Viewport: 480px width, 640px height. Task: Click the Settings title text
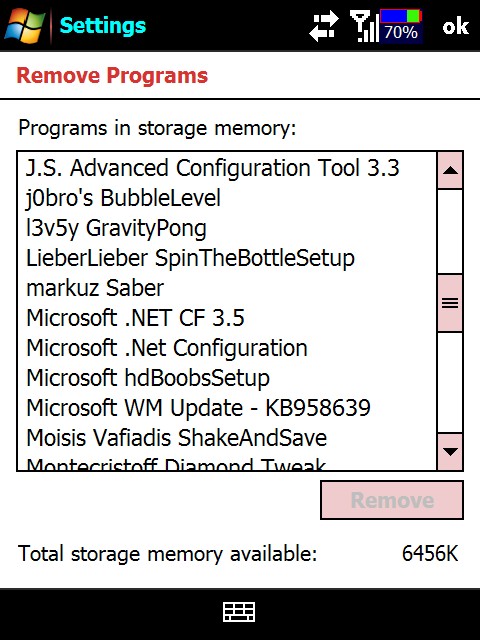coord(102,26)
